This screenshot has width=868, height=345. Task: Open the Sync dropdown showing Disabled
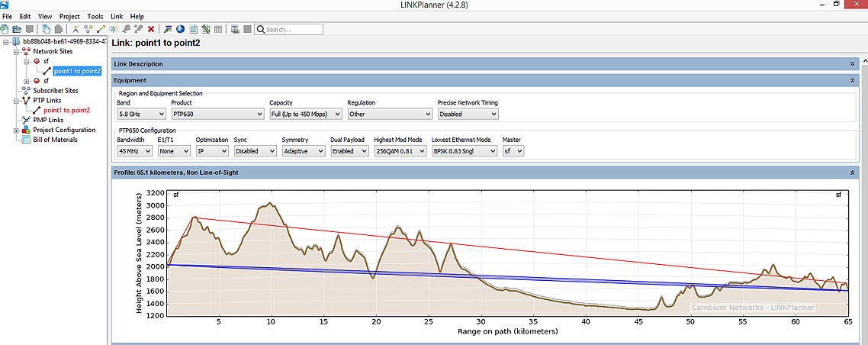click(256, 150)
